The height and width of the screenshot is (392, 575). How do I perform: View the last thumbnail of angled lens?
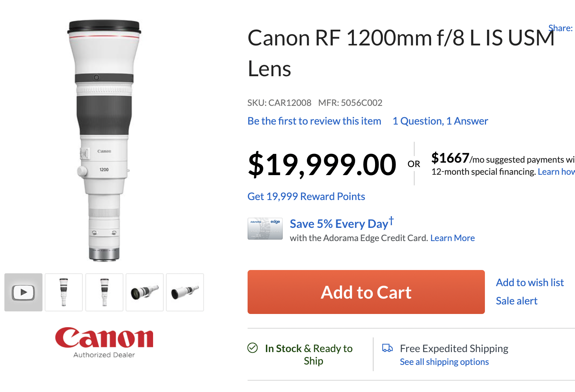[x=185, y=292]
